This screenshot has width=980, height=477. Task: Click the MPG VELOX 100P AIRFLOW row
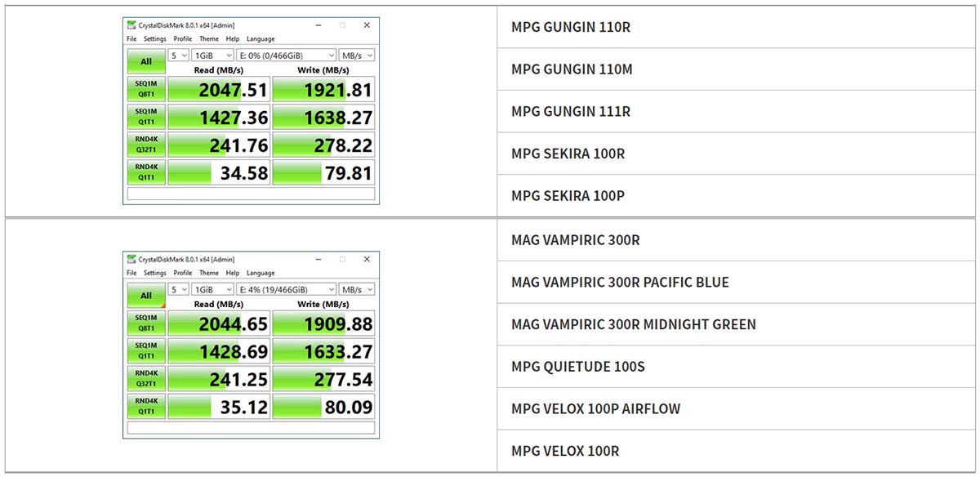[x=738, y=408]
